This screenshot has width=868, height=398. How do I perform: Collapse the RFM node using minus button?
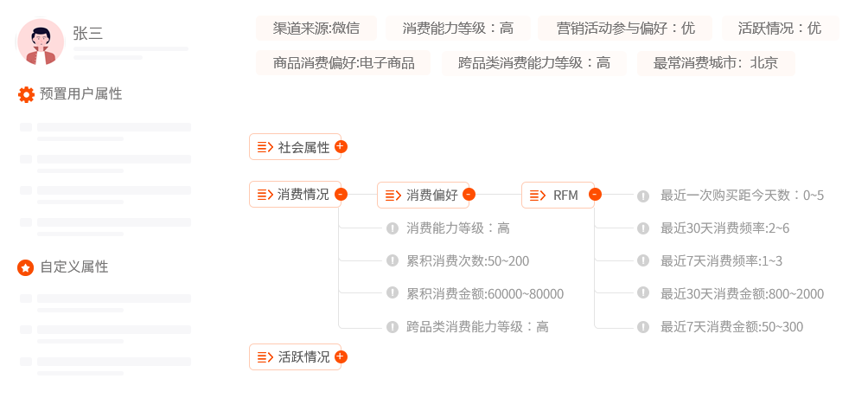coord(595,195)
